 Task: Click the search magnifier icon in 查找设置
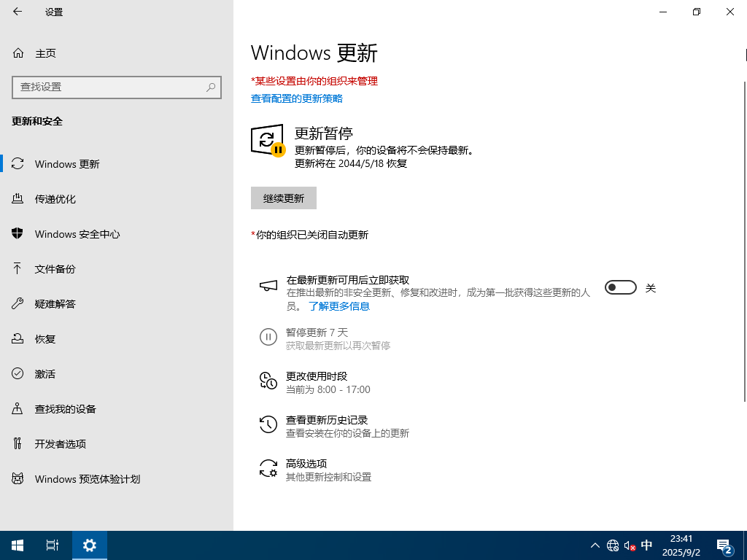tap(211, 87)
